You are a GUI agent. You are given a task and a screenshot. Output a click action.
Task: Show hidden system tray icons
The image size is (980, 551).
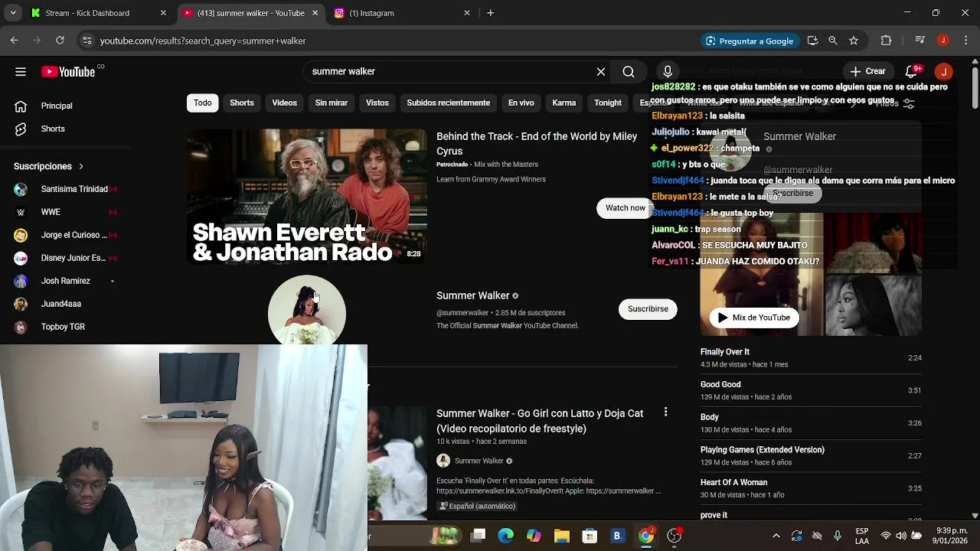[776, 536]
